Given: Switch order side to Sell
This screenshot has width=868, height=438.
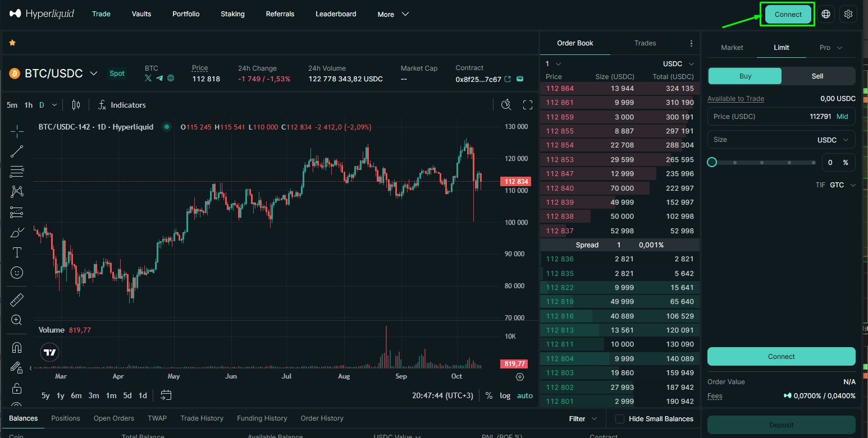Looking at the screenshot, I should click(x=817, y=76).
